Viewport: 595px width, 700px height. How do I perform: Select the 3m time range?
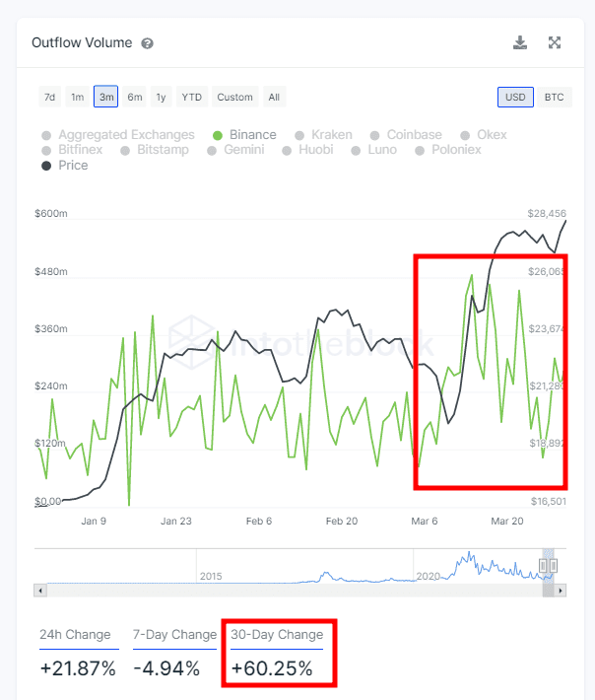coord(106,97)
